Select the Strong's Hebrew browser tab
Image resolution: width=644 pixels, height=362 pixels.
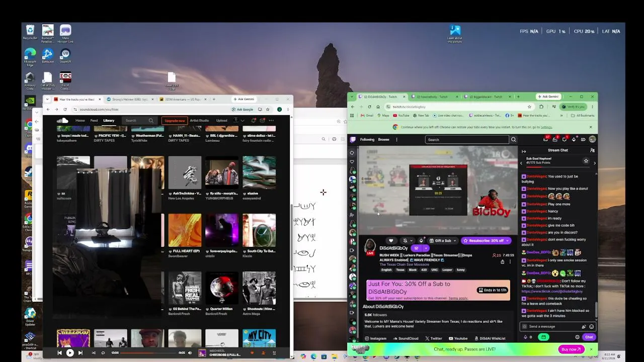pyautogui.click(x=129, y=99)
